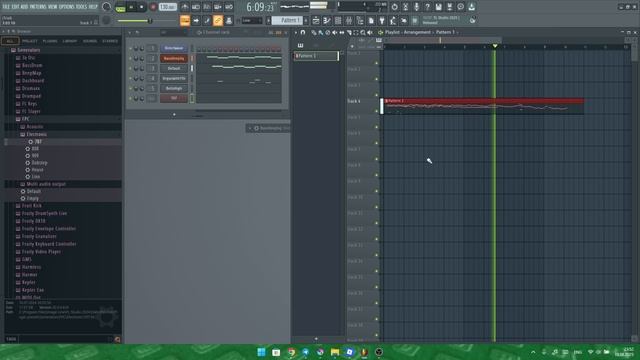Arm the red record button

coord(153,7)
